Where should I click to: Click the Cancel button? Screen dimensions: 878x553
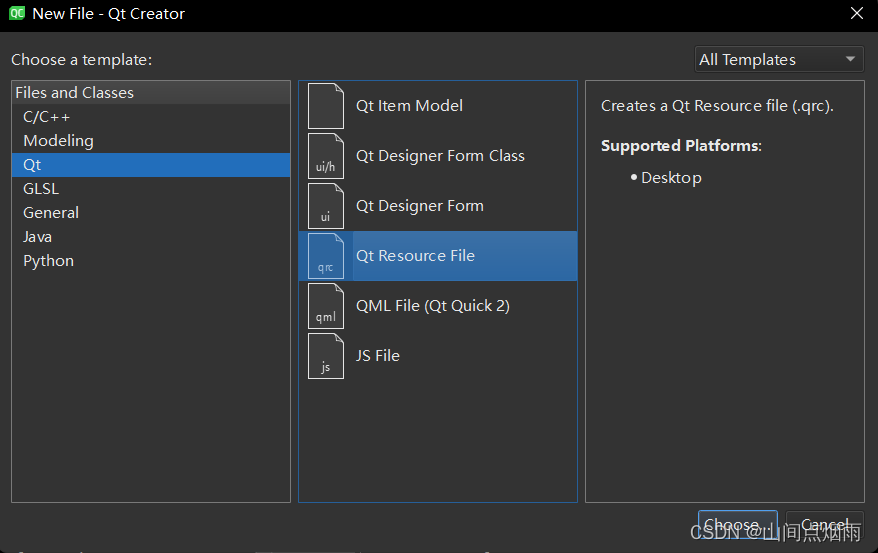[824, 525]
